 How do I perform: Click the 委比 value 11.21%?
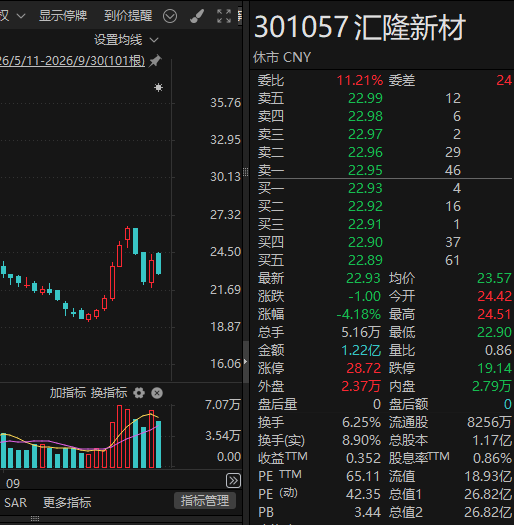point(360,81)
